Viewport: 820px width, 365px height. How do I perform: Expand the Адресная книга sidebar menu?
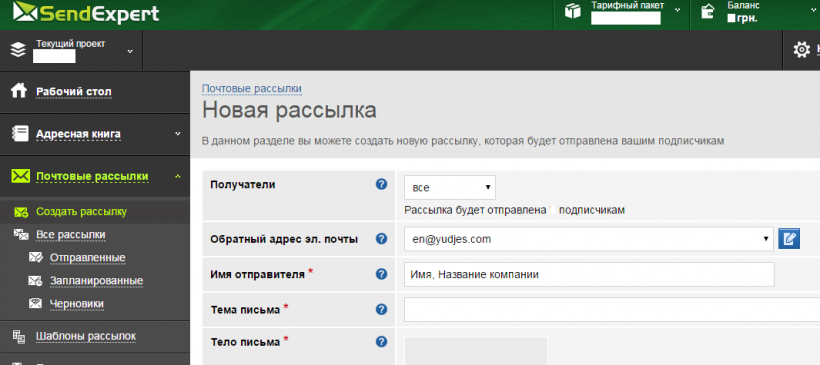tap(178, 134)
